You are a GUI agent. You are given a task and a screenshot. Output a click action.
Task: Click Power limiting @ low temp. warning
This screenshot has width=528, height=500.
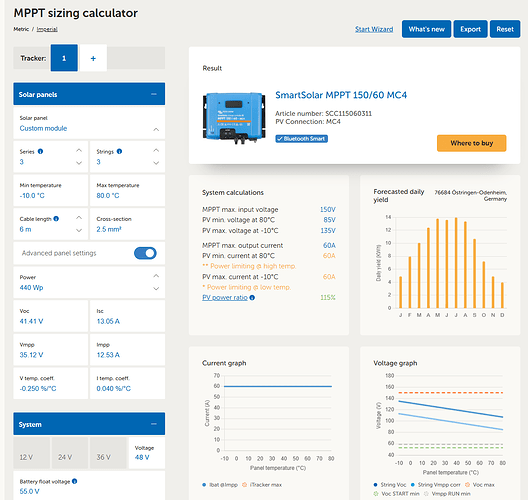tap(246, 287)
